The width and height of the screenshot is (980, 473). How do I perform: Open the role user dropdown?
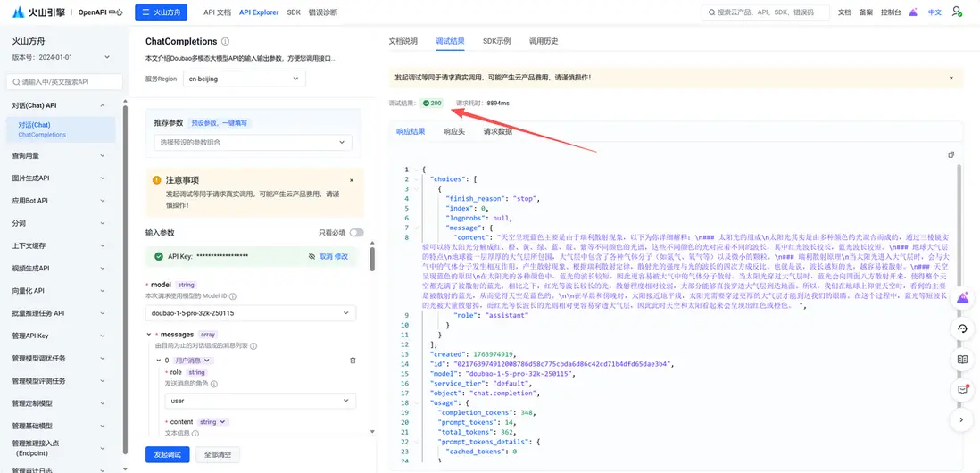[x=260, y=401]
